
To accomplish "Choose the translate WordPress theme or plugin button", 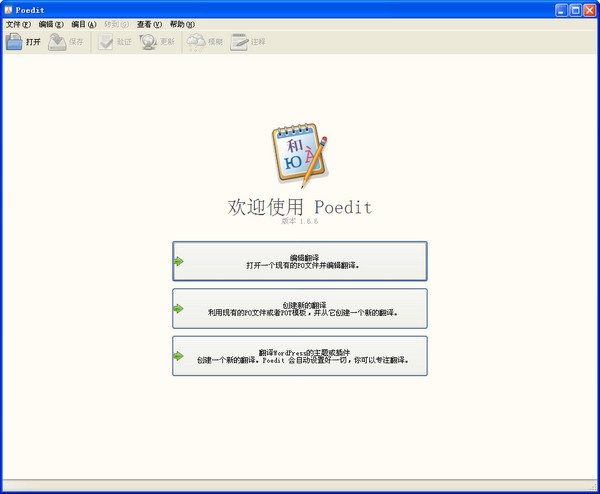I will pos(300,355).
